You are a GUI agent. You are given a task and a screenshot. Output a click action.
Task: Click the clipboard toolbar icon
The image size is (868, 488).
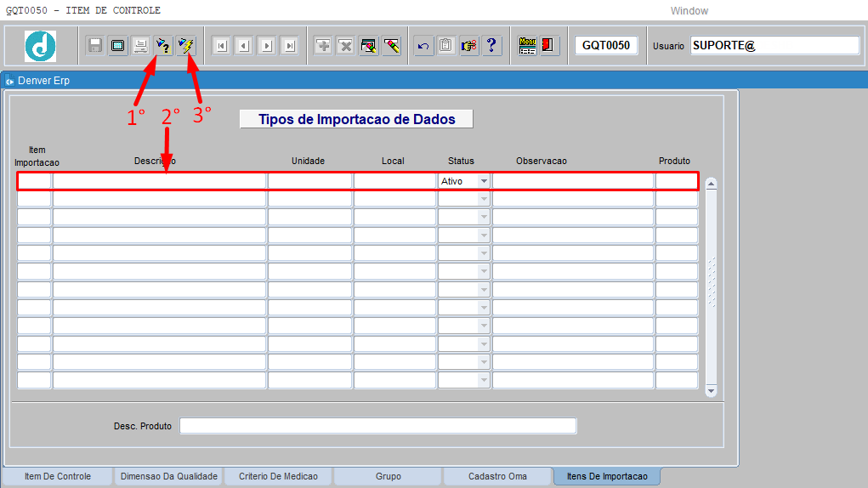(446, 45)
